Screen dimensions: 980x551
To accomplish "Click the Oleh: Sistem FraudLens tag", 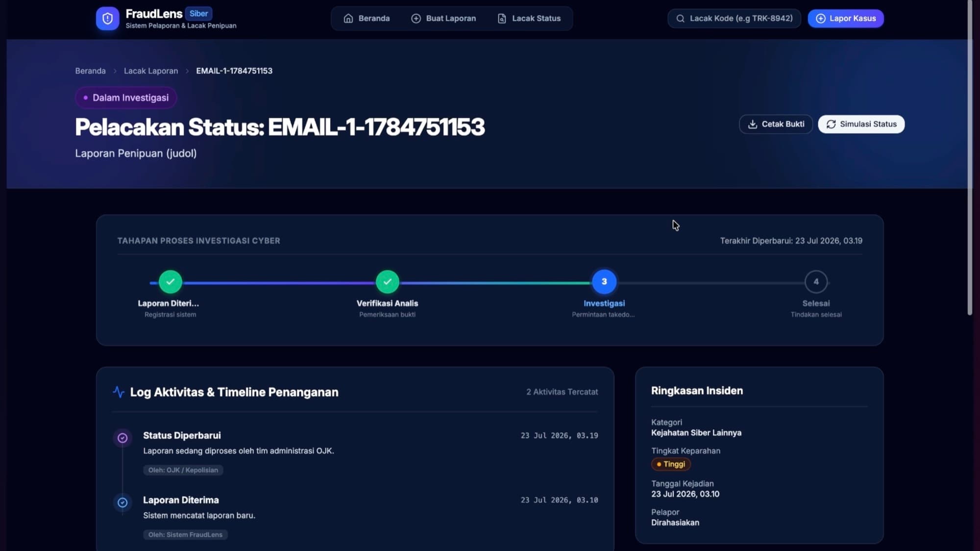I will [x=185, y=535].
